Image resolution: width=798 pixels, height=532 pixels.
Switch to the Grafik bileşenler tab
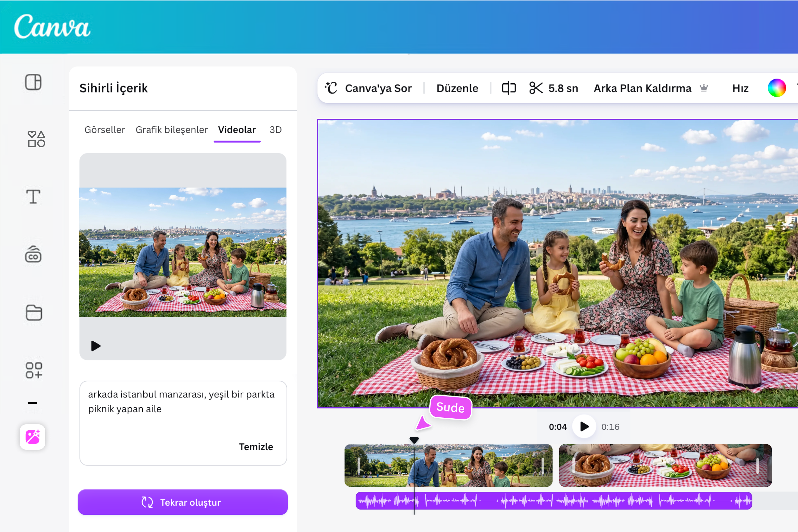172,130
